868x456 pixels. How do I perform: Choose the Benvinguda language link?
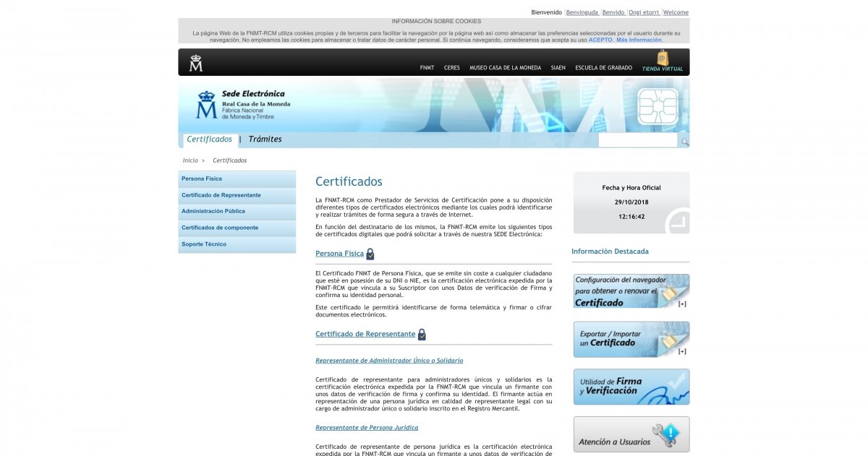tap(582, 12)
